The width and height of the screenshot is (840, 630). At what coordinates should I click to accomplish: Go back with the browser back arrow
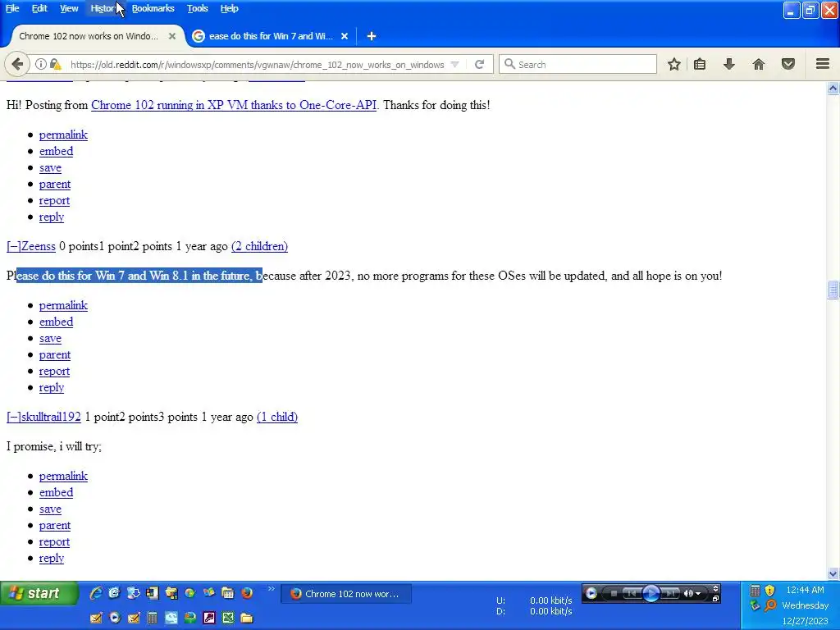click(x=17, y=64)
